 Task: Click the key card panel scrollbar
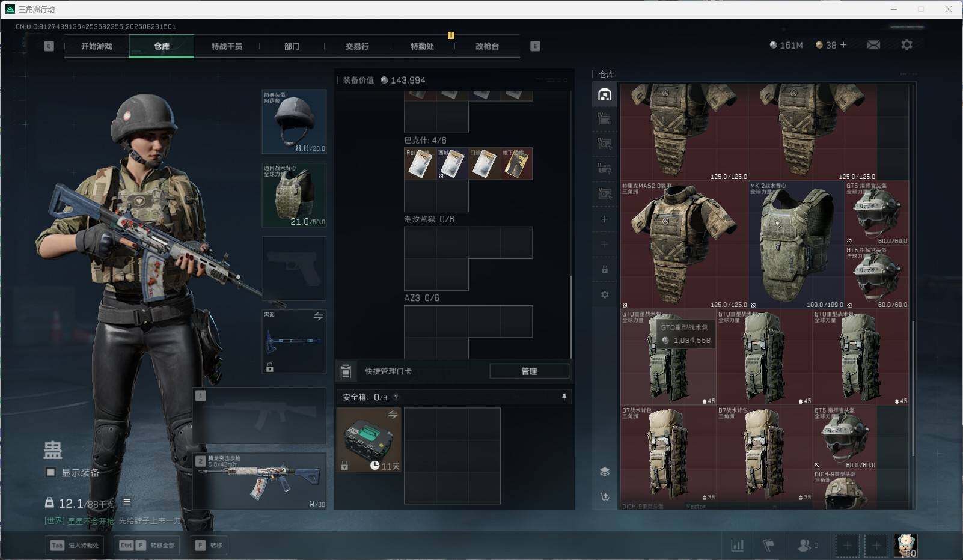[x=570, y=316]
